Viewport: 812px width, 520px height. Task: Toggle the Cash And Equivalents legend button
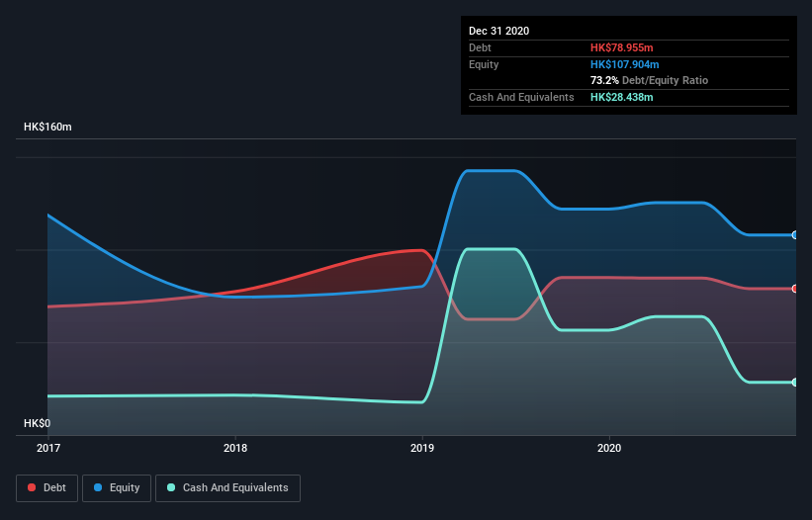tap(227, 488)
